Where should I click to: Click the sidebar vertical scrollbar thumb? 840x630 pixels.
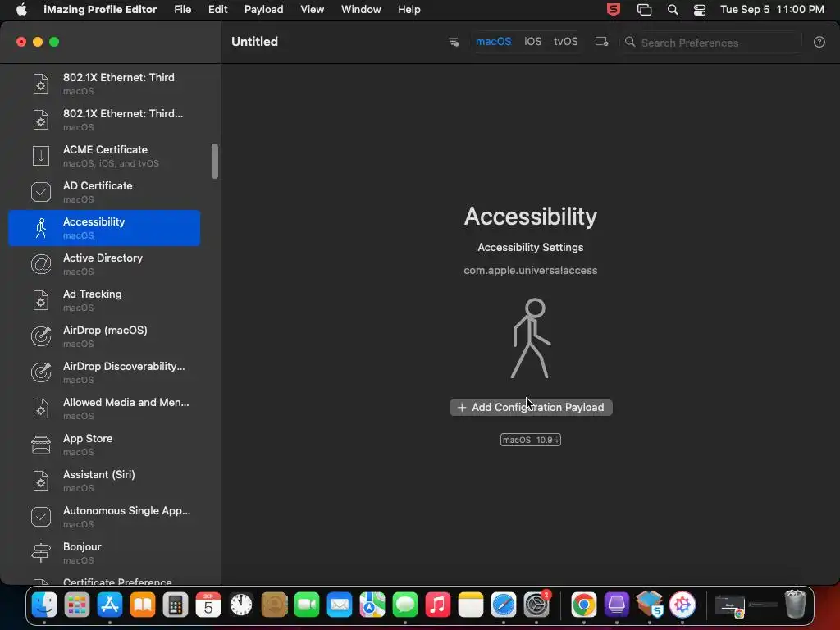pos(215,161)
